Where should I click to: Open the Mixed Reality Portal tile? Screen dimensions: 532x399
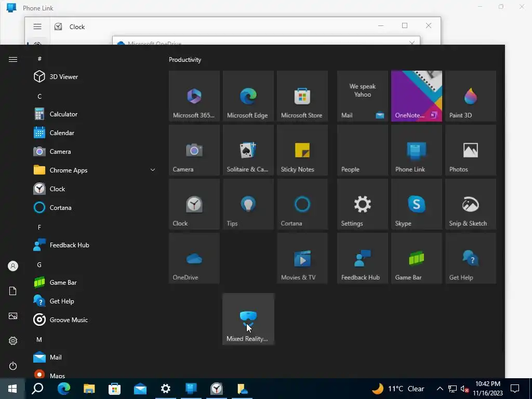click(248, 319)
